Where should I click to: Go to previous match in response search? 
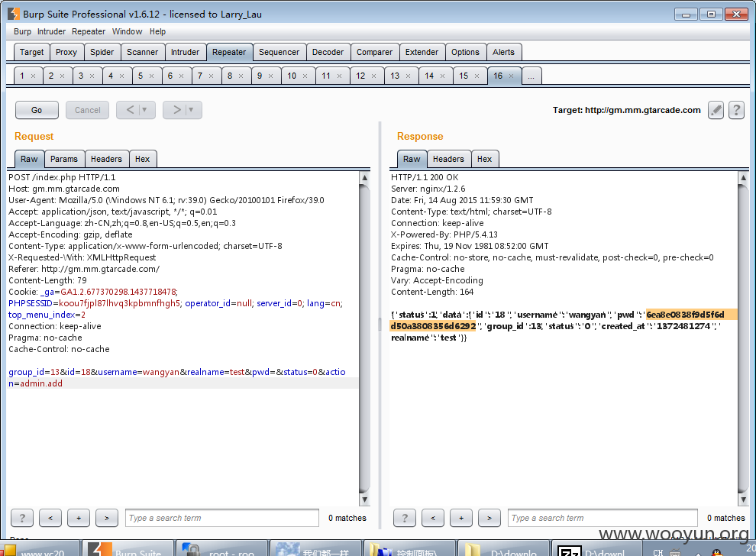tap(433, 518)
